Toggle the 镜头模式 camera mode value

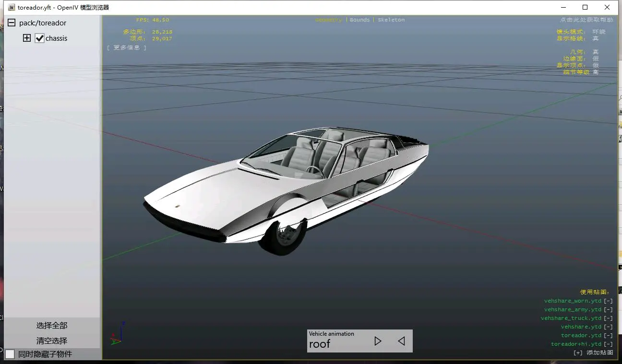pyautogui.click(x=599, y=32)
